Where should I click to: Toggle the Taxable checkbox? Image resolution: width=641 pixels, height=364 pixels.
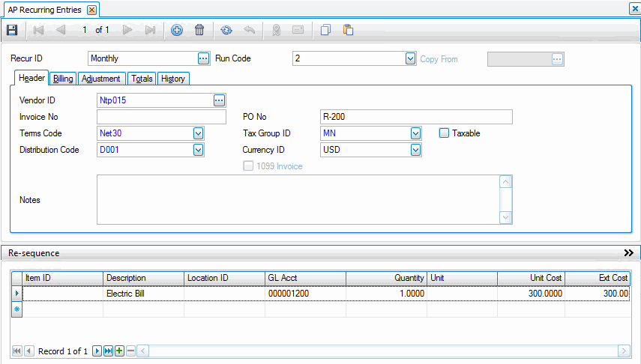pos(444,133)
